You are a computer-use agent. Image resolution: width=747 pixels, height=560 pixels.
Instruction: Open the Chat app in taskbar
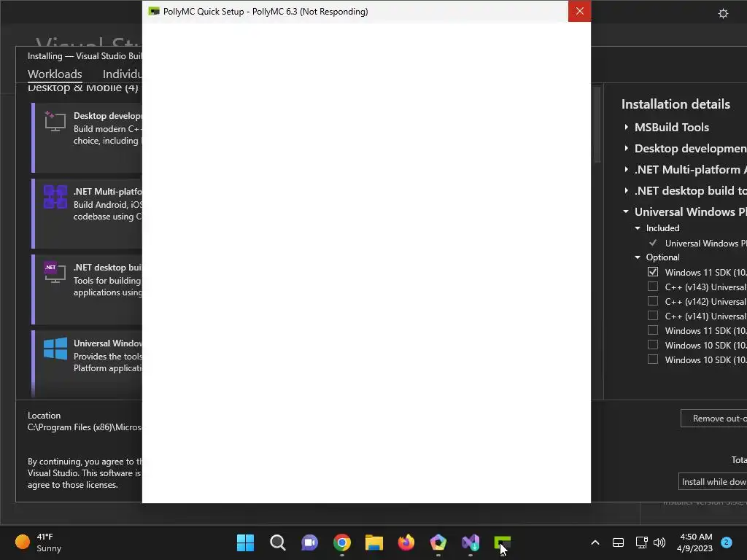pos(309,542)
